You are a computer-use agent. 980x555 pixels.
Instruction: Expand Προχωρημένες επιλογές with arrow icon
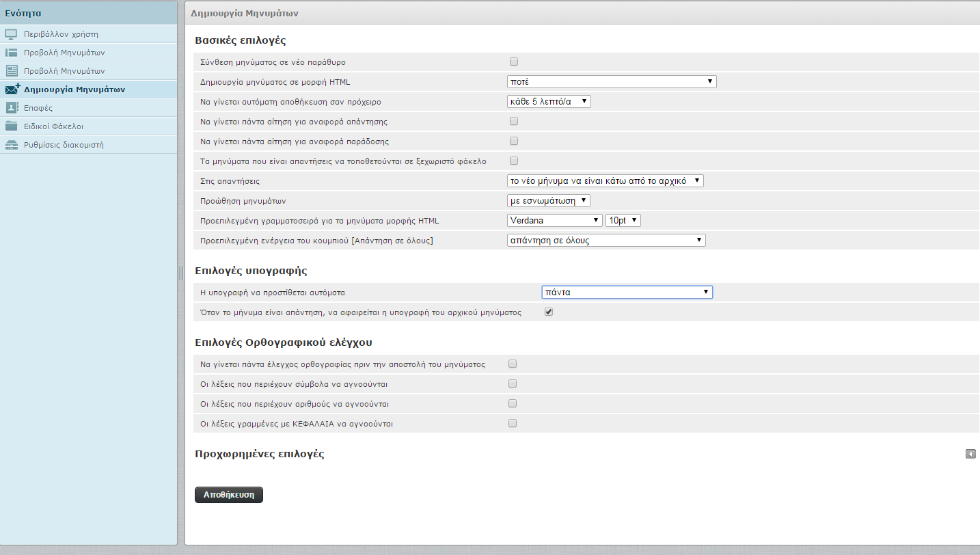click(x=970, y=454)
